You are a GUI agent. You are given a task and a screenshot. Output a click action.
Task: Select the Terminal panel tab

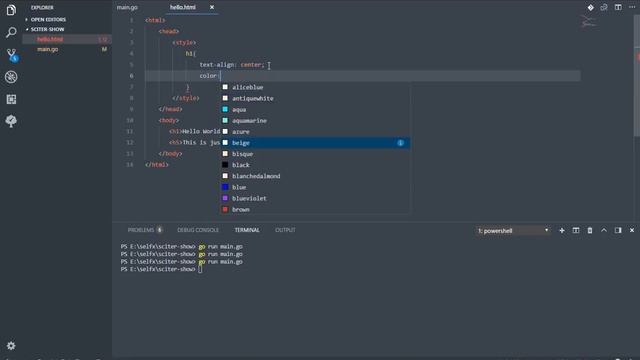(247, 230)
